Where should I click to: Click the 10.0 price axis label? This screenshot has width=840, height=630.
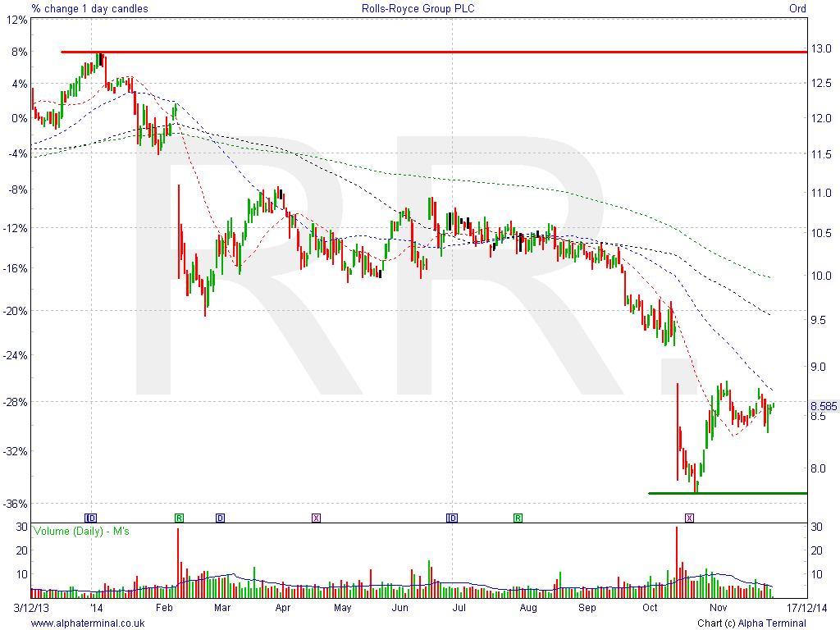tap(820, 276)
